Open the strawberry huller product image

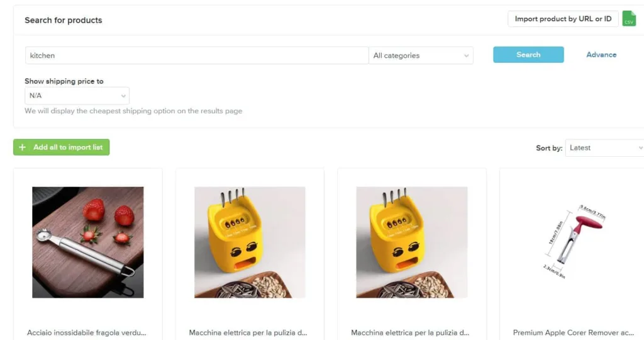coord(88,242)
